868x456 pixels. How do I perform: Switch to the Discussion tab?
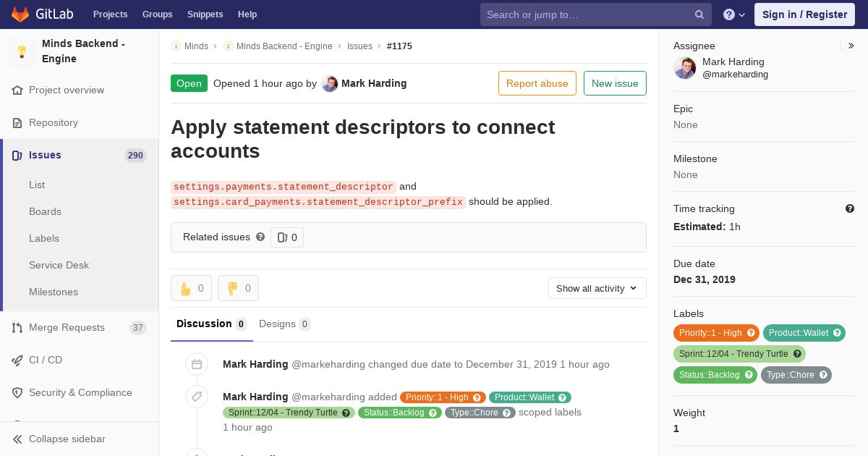pos(212,324)
